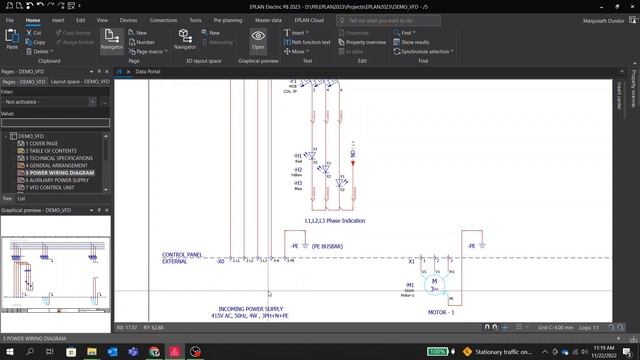The height and width of the screenshot is (360, 640).
Task: Select page 4 GENERAL ARRANGEMENT
Action: tap(56, 165)
